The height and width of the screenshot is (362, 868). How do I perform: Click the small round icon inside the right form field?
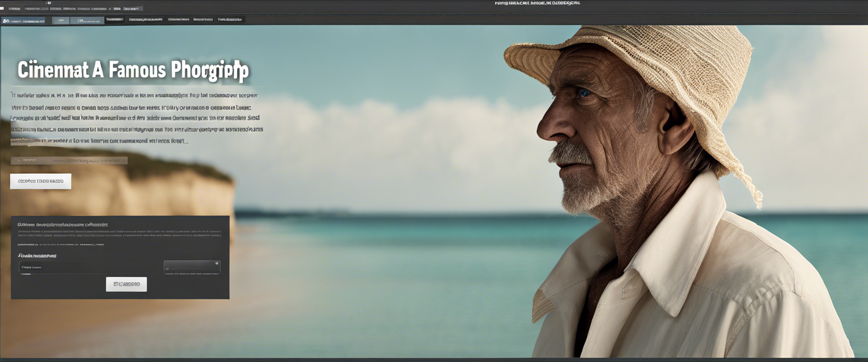pos(217,264)
